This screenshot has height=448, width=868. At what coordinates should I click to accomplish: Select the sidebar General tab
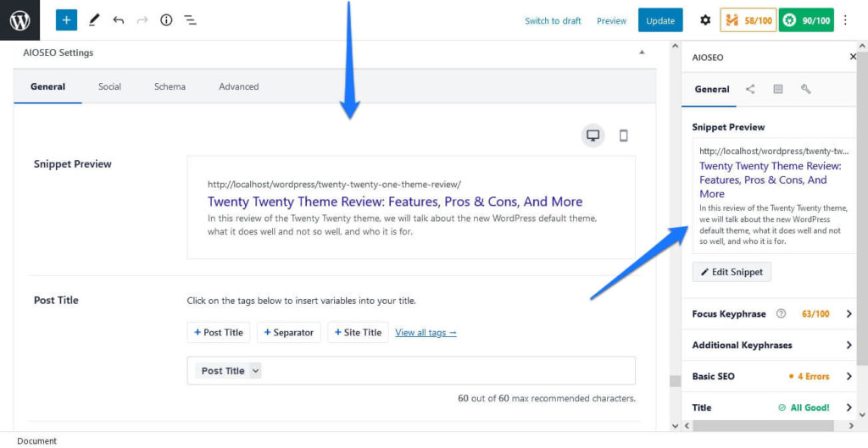712,89
